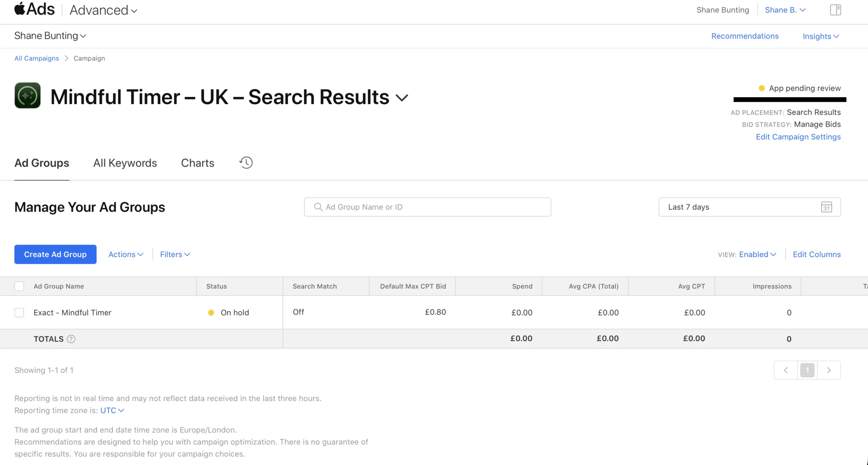Screen dimensions: 868x465
Task: Switch to the All Keywords tab
Action: click(x=125, y=163)
